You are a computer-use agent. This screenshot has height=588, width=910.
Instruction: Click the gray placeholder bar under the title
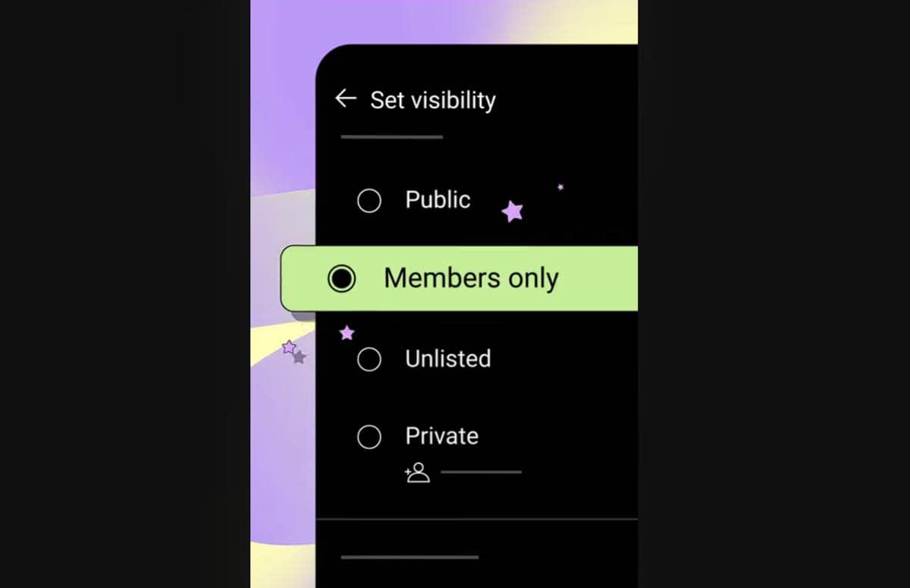coord(391,137)
